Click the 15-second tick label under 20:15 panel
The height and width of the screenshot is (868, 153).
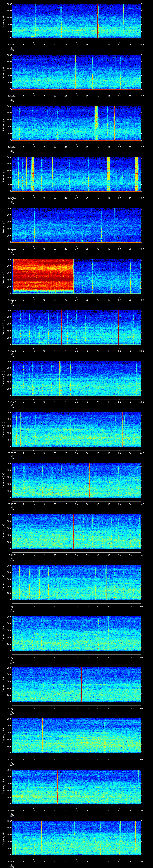44,759
